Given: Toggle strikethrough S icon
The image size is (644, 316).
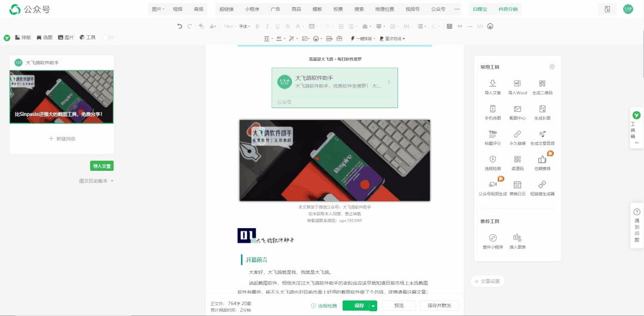Looking at the screenshot, I should click(288, 26).
